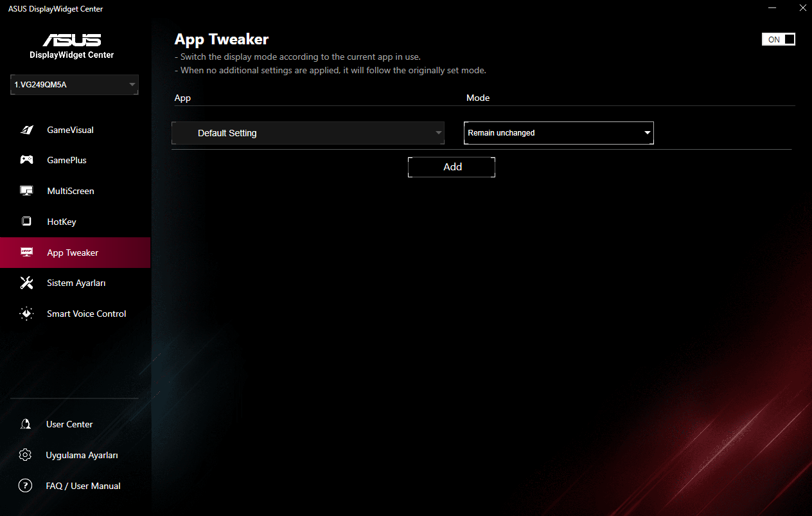Click the ASUS logo
The image size is (812, 516).
click(x=72, y=40)
